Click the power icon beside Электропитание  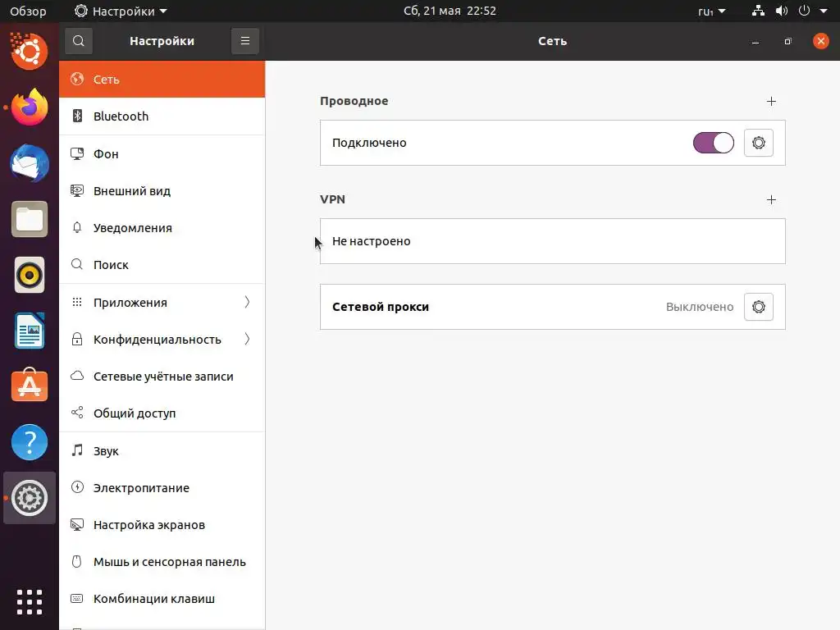77,487
